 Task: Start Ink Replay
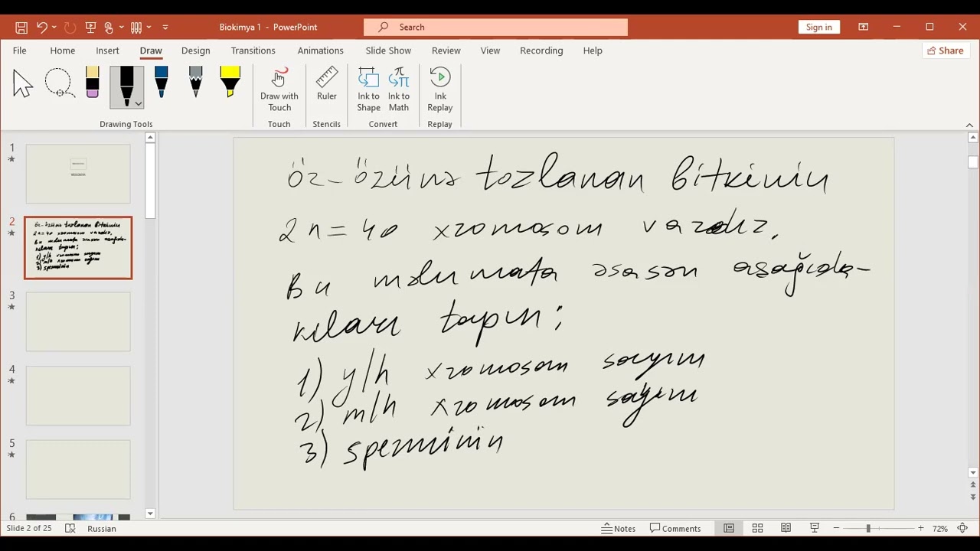440,90
